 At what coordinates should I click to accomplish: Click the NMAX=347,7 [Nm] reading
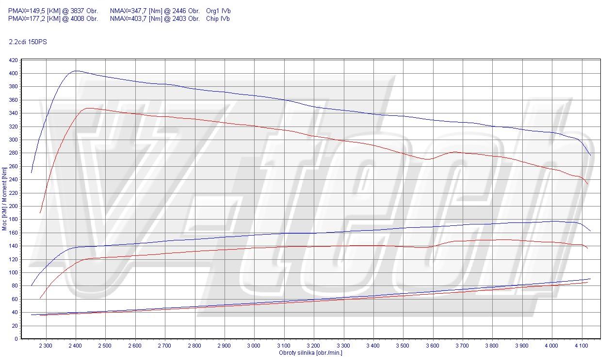(155, 11)
